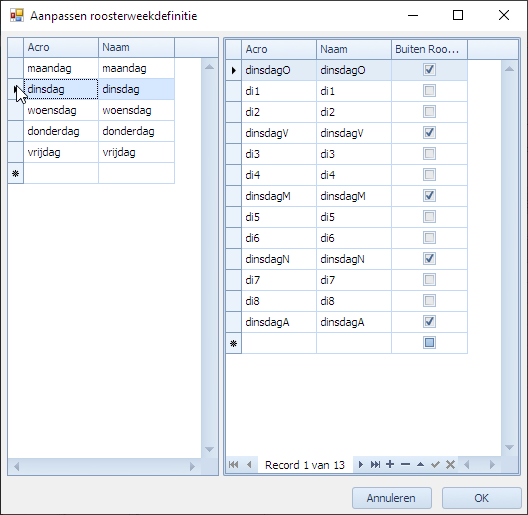Click the Buiten Roo... column header
The width and height of the screenshot is (528, 515).
click(x=429, y=49)
